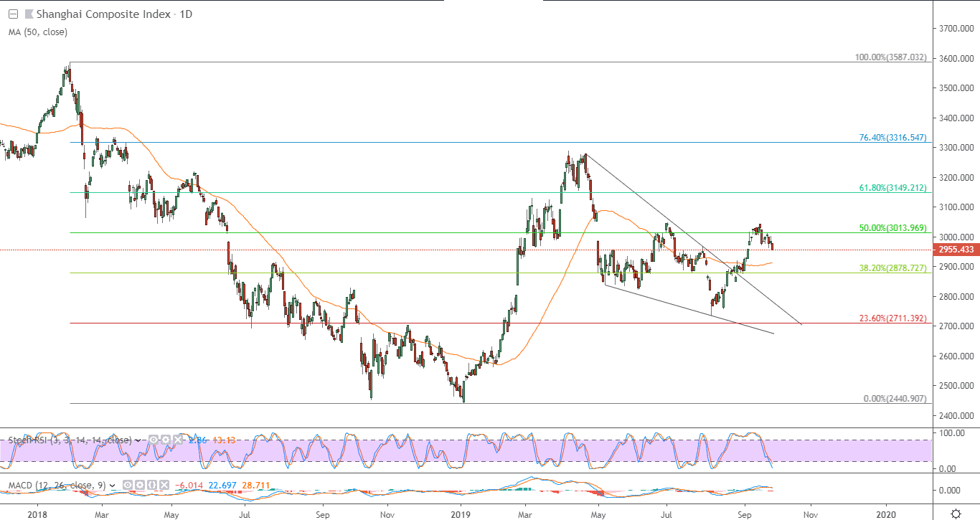Open the MACD indicator dropdown arrow
Viewport: 980px width, 520px height.
pyautogui.click(x=112, y=486)
